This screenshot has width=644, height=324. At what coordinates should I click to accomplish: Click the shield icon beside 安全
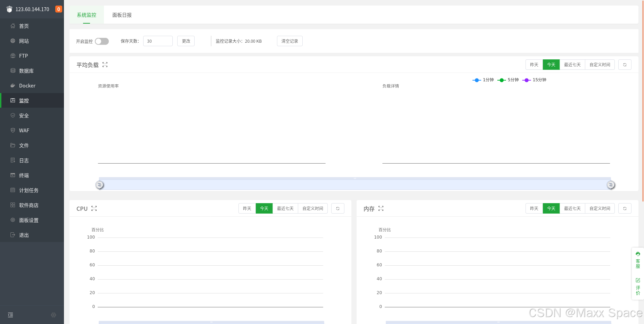[x=13, y=115]
